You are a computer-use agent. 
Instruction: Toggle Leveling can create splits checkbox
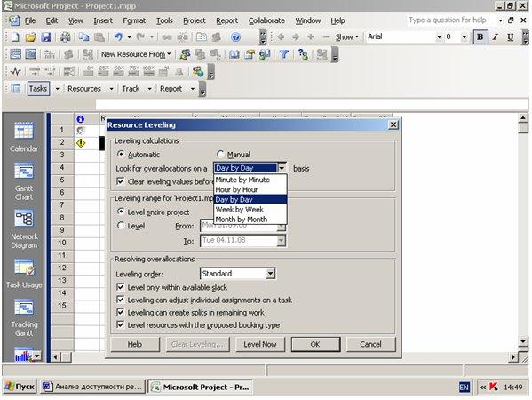click(x=120, y=312)
